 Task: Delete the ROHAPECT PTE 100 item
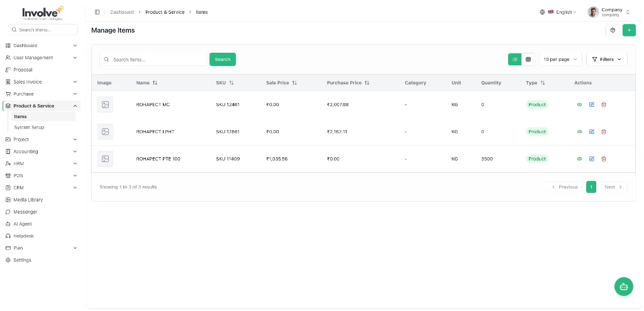[603, 159]
